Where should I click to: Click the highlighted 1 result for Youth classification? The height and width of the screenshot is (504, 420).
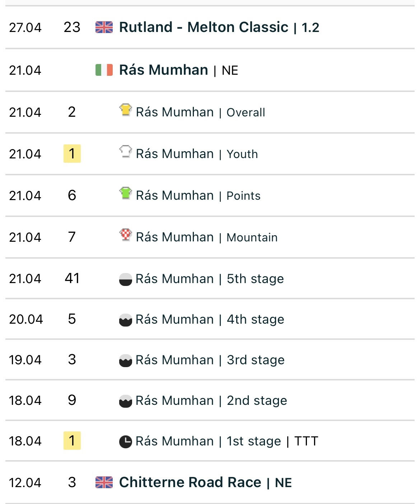click(x=72, y=154)
